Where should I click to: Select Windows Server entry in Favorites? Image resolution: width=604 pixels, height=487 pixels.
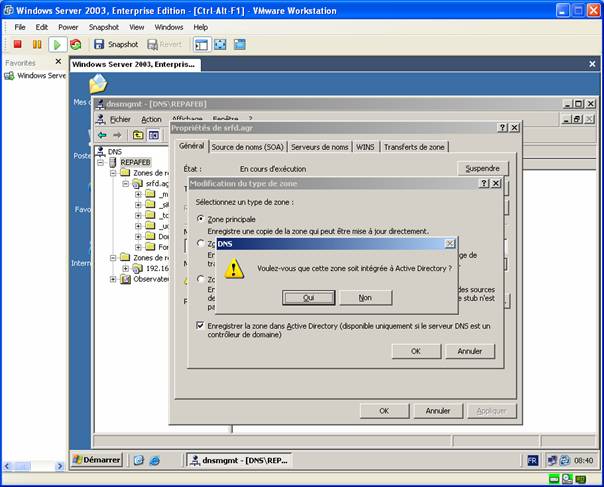point(35,76)
